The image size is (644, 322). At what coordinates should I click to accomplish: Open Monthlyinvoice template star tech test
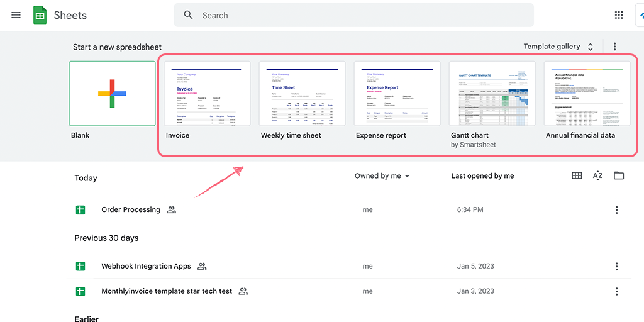(x=167, y=291)
